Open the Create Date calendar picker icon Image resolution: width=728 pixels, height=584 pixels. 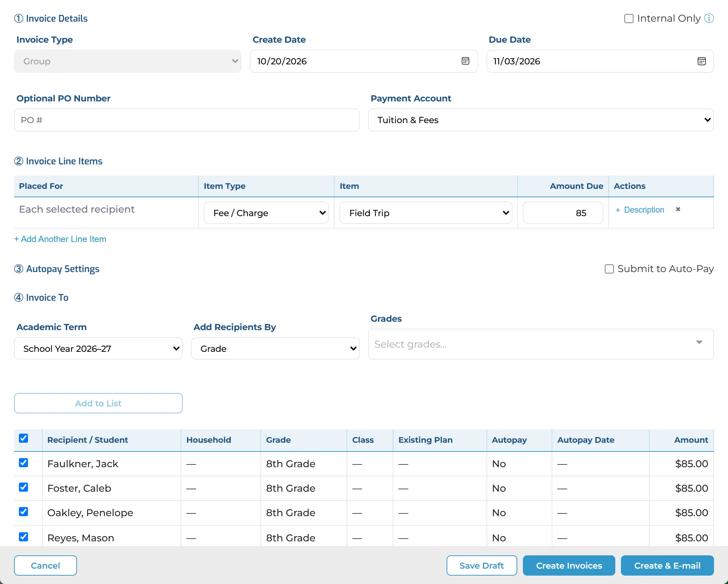click(x=465, y=61)
